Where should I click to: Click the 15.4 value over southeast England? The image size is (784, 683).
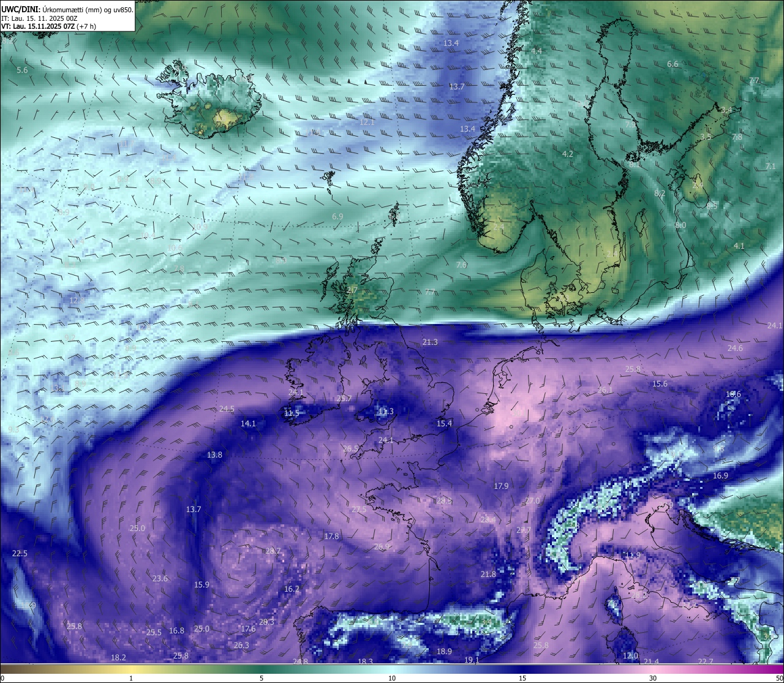(x=444, y=423)
